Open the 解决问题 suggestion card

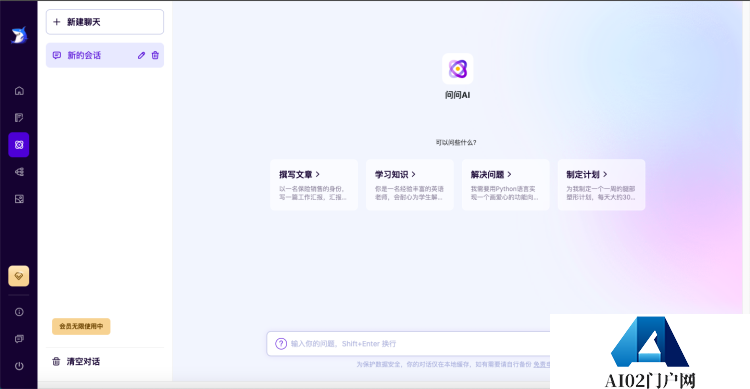pyautogui.click(x=506, y=185)
